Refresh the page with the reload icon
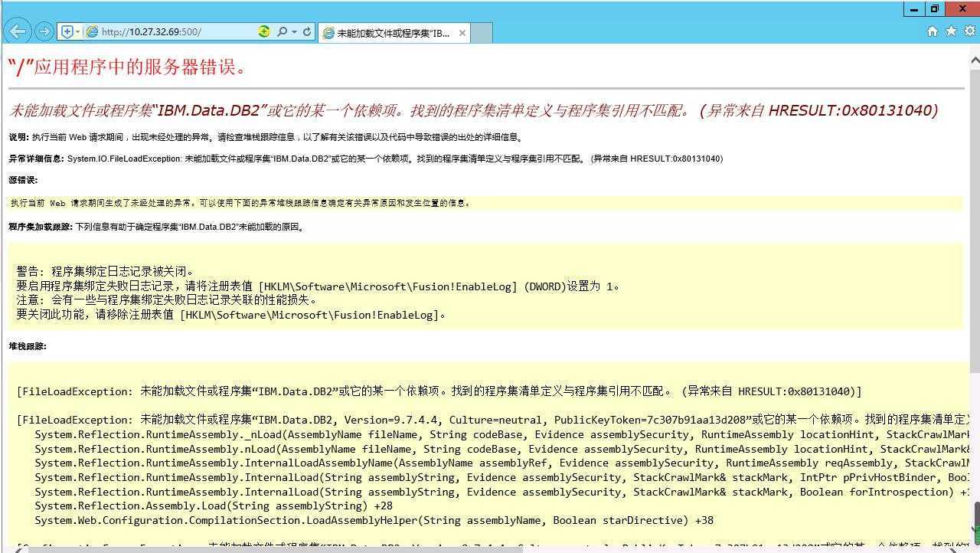This screenshot has height=553, width=980. click(x=307, y=31)
